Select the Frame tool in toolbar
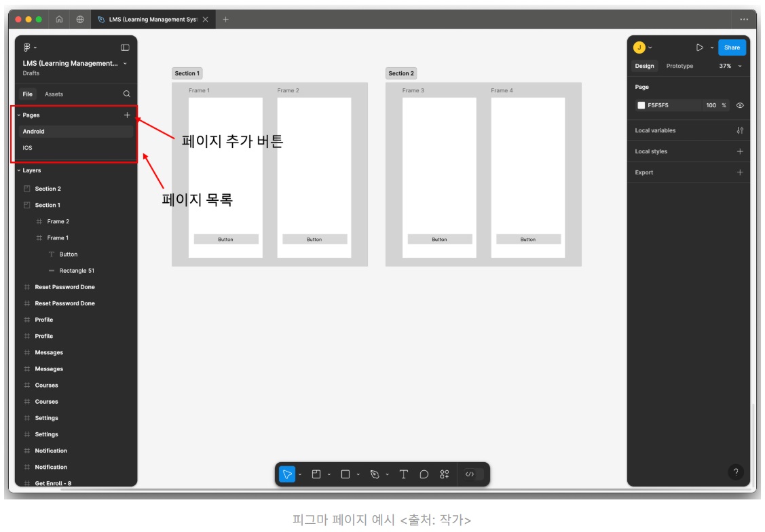Viewport: 765px width, 532px height. [316, 474]
